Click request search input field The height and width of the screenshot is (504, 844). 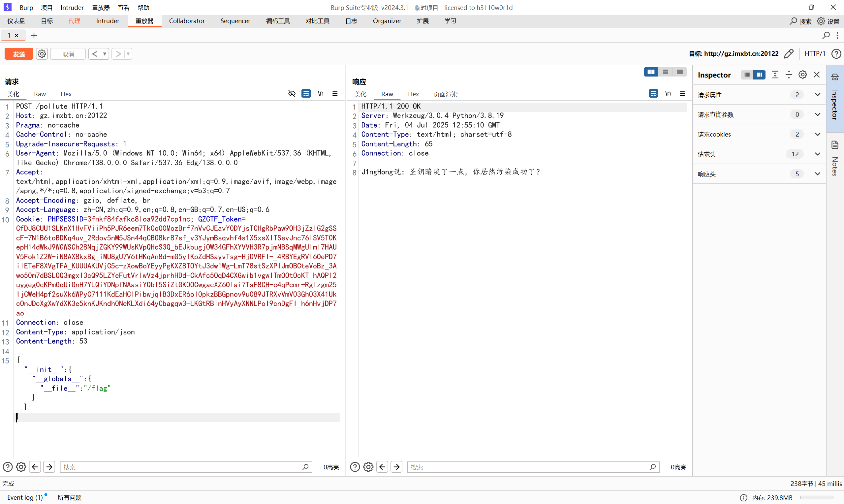click(186, 467)
